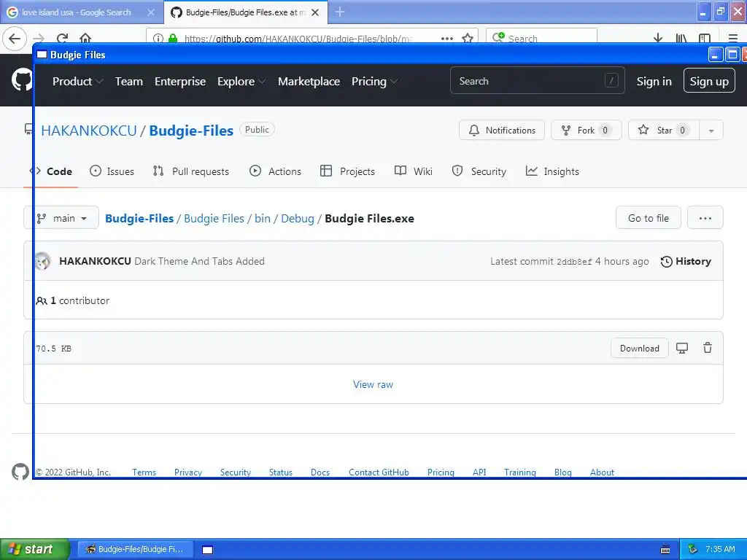Image resolution: width=747 pixels, height=560 pixels.
Task: Close the love island usa tab
Action: 150,12
